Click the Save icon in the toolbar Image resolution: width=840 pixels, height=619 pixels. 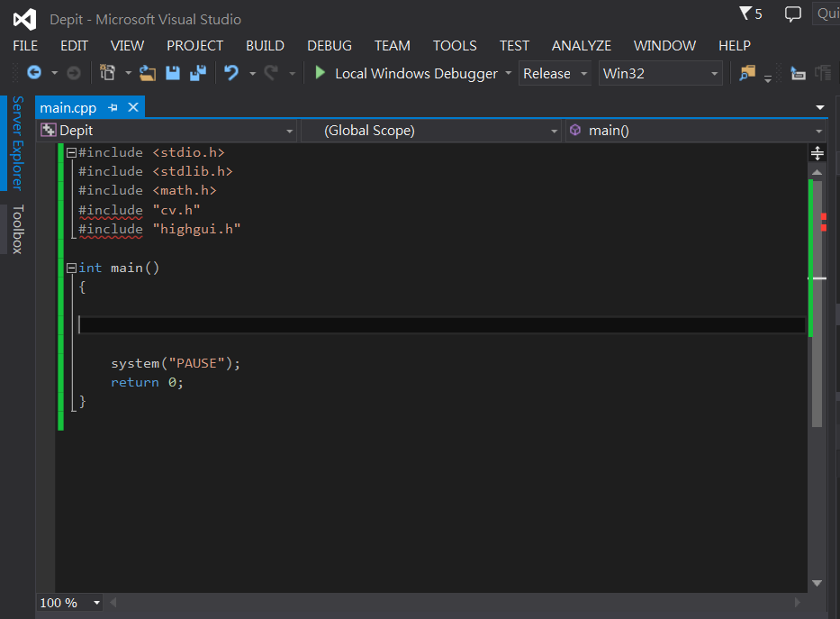point(172,74)
